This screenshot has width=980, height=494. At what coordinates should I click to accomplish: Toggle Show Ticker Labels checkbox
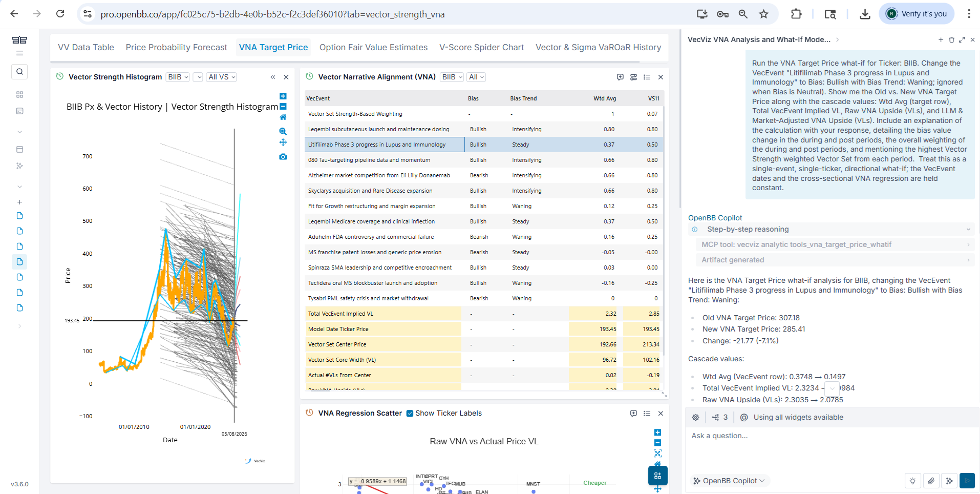[410, 414]
